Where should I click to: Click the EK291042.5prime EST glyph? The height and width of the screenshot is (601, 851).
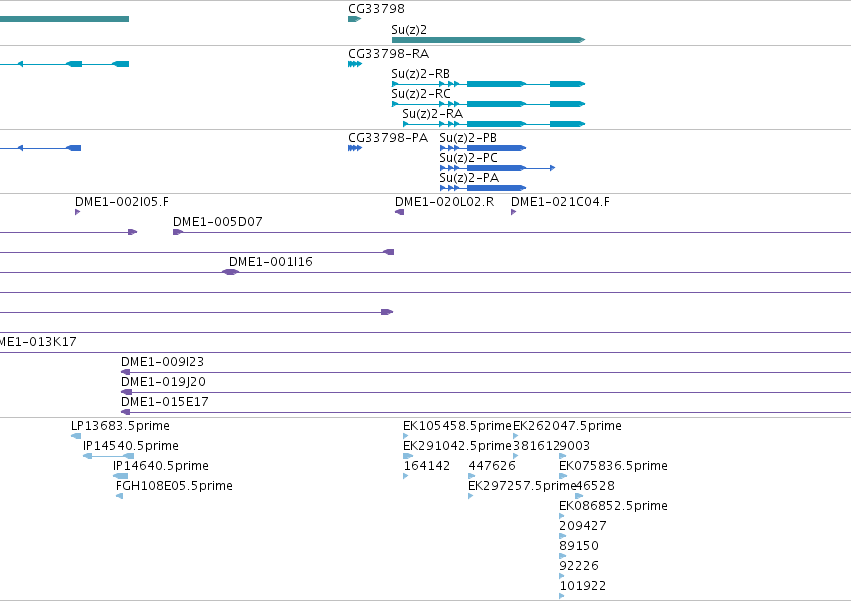coord(408,456)
